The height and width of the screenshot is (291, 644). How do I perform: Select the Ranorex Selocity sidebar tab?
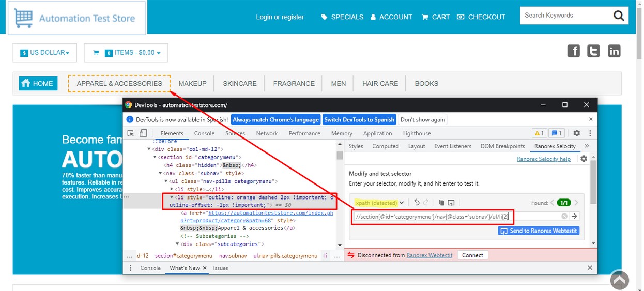pos(555,146)
